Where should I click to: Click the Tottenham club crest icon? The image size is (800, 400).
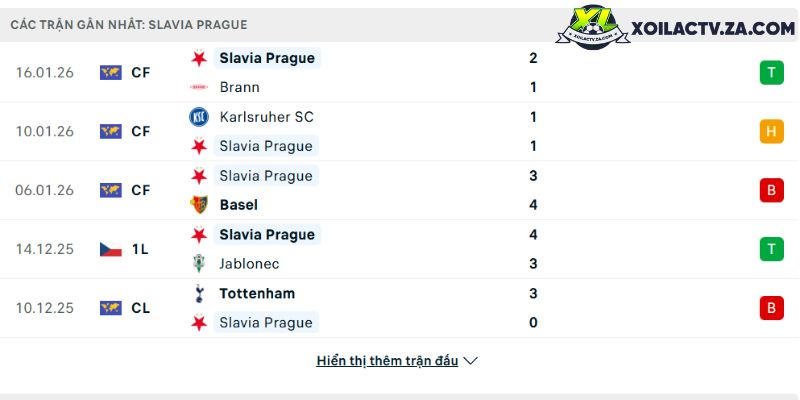pos(198,294)
